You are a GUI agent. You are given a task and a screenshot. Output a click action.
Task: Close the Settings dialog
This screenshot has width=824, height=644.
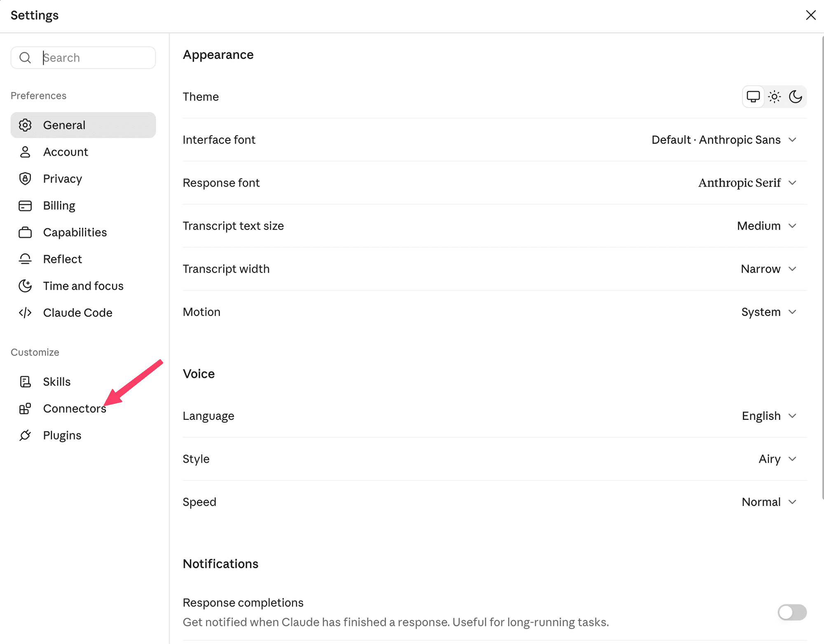[810, 15]
